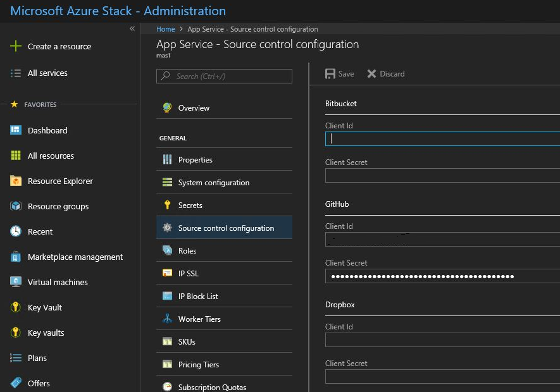Discard the pending changes
The height and width of the screenshot is (392, 560).
tap(385, 73)
